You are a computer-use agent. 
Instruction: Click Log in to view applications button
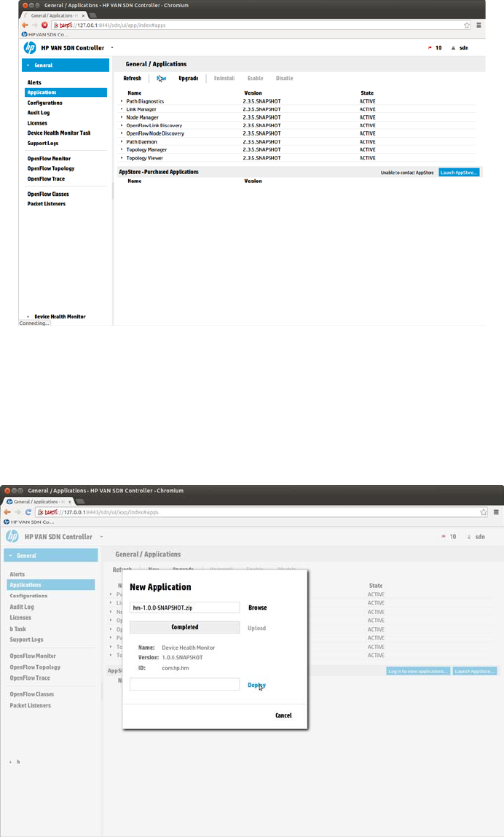click(x=419, y=671)
